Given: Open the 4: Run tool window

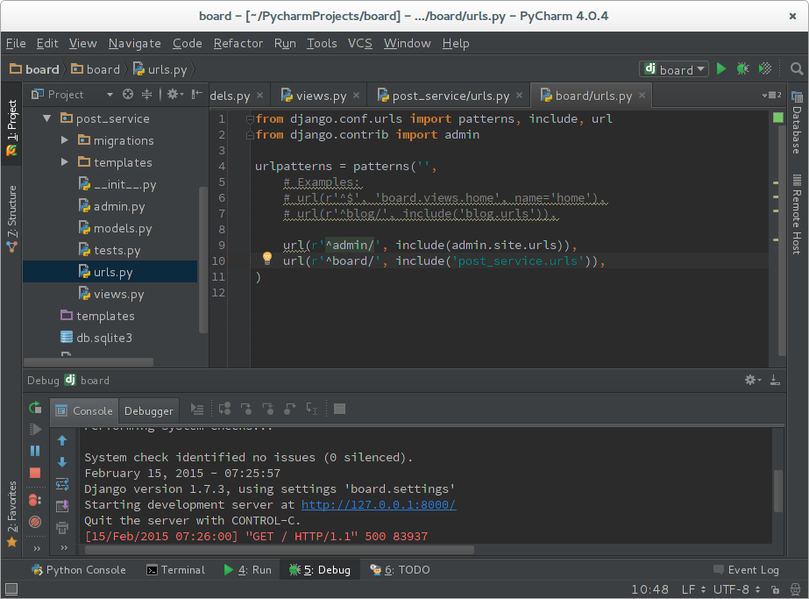Looking at the screenshot, I should click(x=248, y=570).
